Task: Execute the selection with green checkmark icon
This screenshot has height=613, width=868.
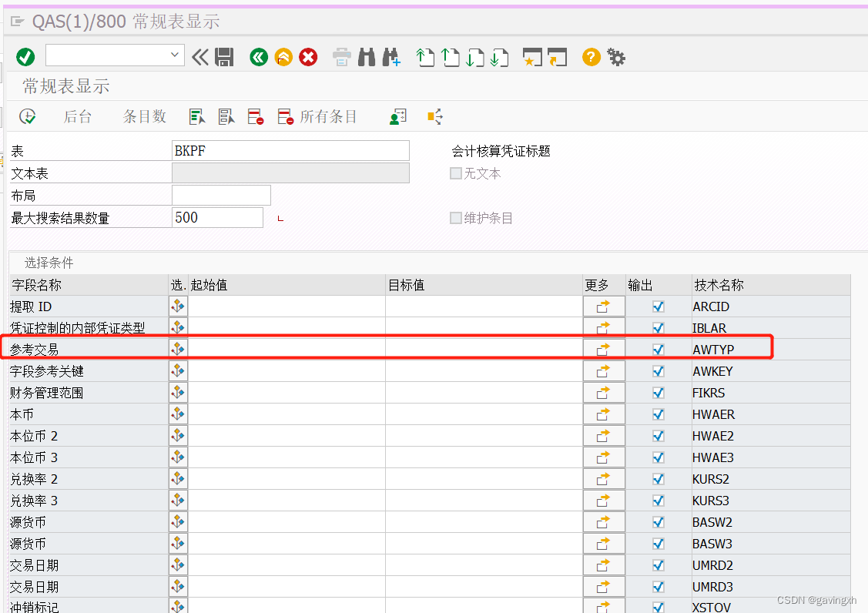Action: (25, 57)
